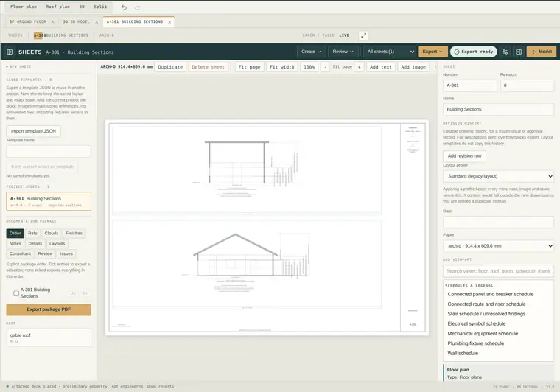Click the Add image button

click(413, 67)
